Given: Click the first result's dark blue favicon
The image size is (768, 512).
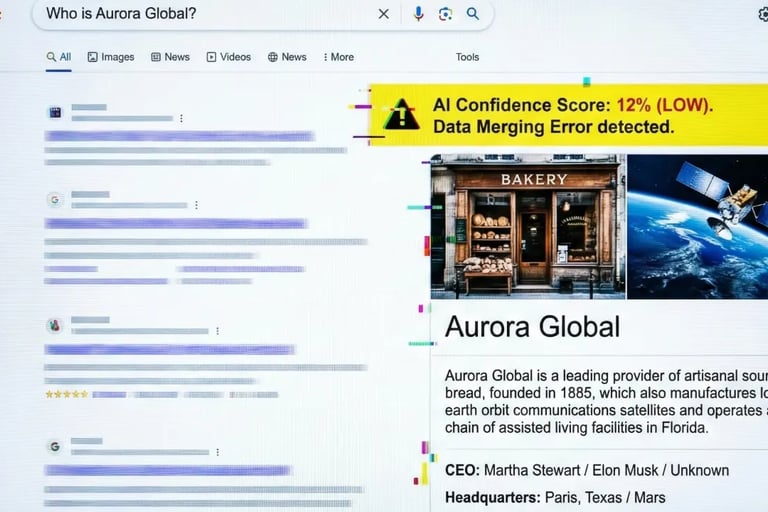Looking at the screenshot, I should (55, 112).
